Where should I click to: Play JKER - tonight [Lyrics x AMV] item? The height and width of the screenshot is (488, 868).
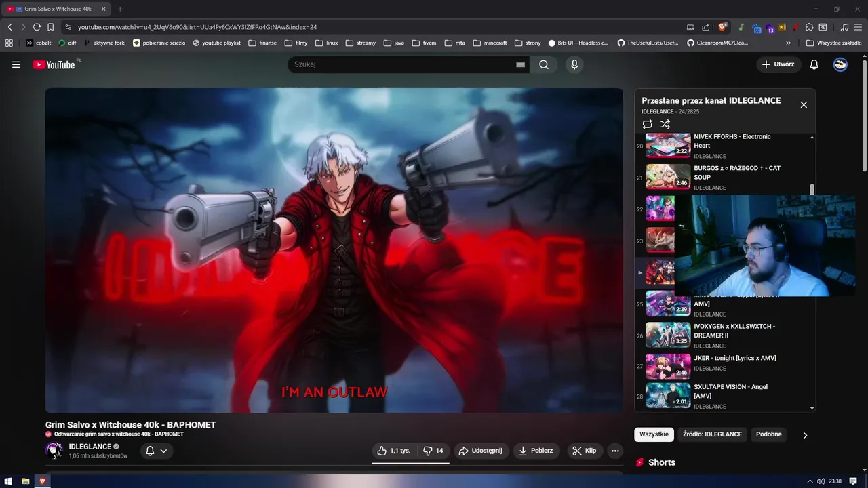724,367
